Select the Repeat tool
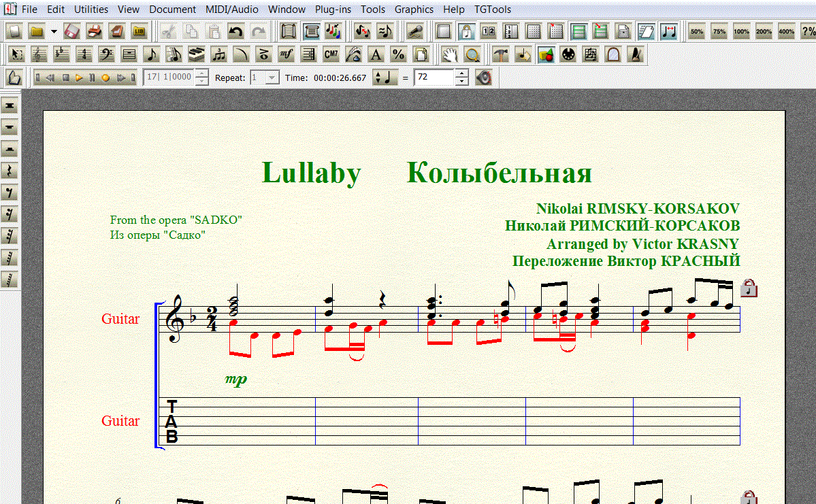 point(308,54)
